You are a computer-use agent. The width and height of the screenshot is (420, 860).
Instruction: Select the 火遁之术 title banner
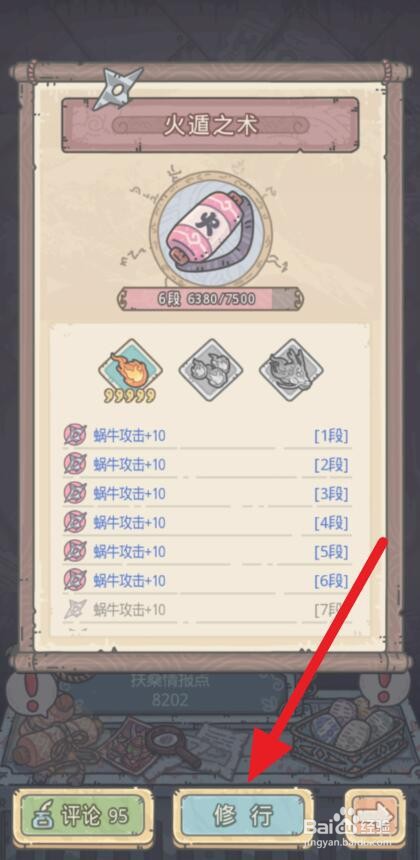(x=210, y=126)
